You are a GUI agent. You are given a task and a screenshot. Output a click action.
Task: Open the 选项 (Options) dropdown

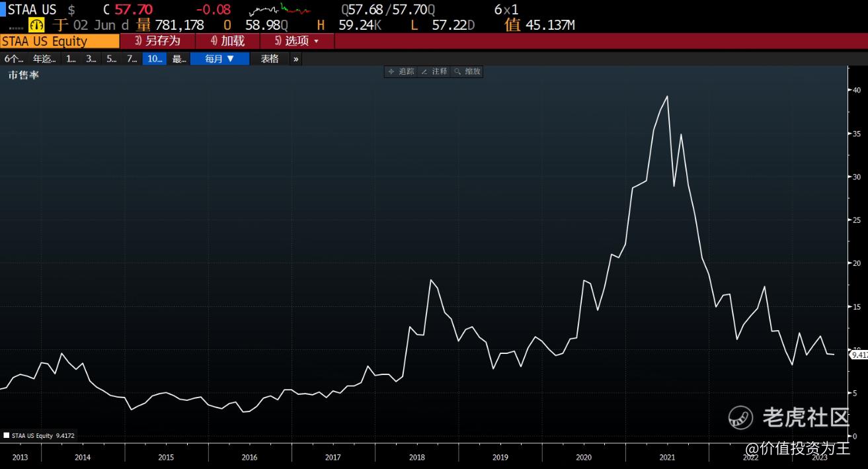296,41
